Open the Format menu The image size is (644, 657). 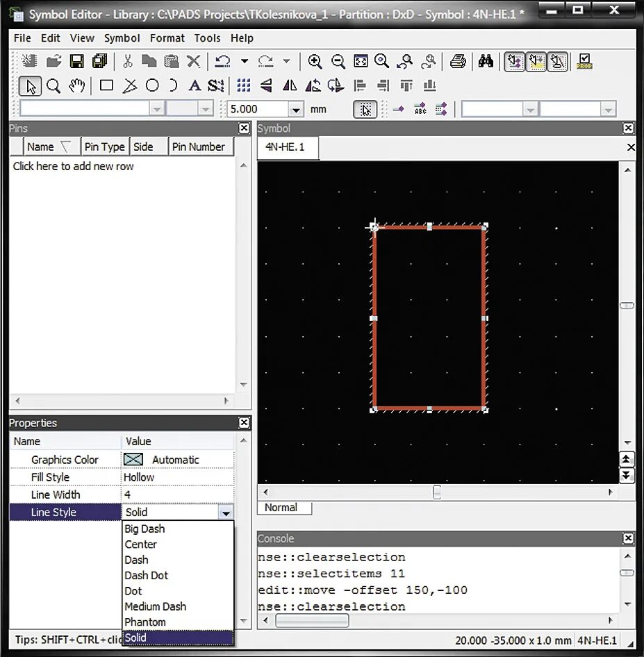tap(167, 38)
